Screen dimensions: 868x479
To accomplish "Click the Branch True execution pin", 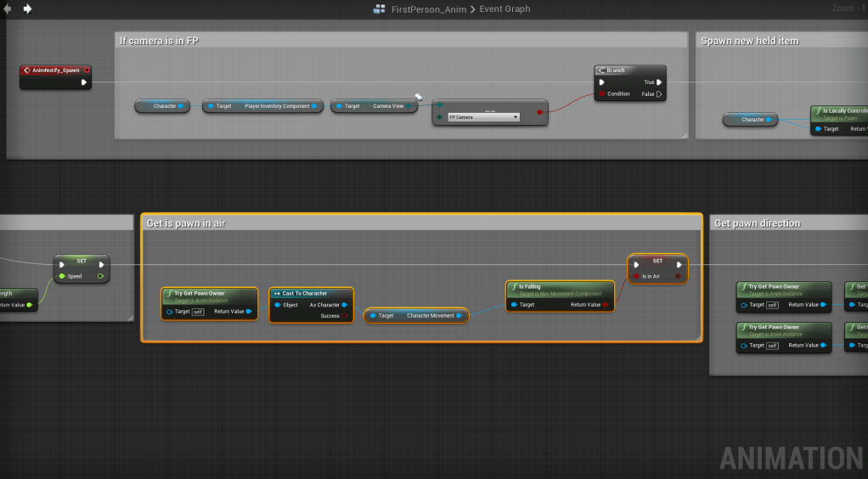I will (659, 82).
